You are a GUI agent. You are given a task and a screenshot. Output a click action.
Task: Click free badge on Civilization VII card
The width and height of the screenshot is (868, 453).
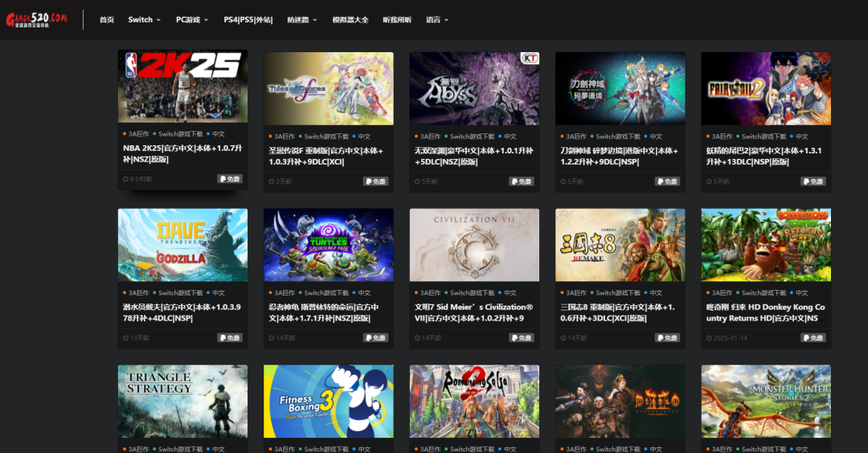click(x=521, y=337)
